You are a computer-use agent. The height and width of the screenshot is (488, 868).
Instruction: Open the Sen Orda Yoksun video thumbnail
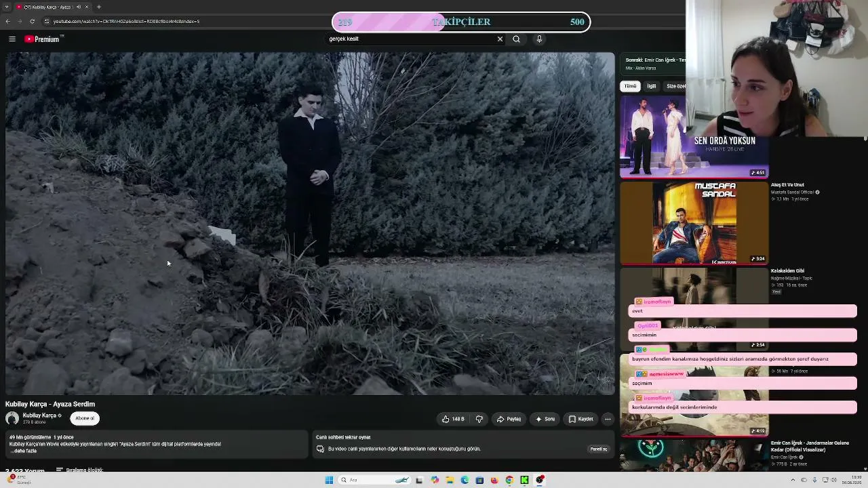[x=694, y=137]
